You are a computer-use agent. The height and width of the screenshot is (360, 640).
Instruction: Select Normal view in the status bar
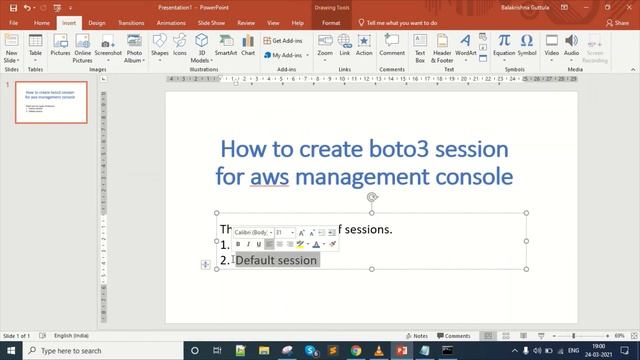click(x=488, y=336)
